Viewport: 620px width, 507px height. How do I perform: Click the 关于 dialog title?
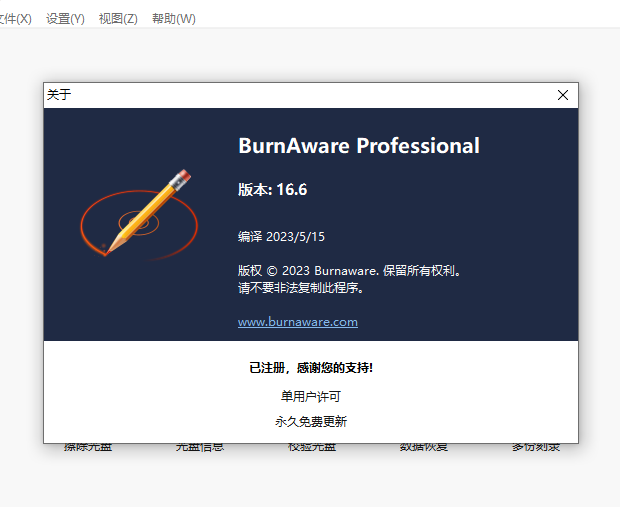pyautogui.click(x=59, y=95)
